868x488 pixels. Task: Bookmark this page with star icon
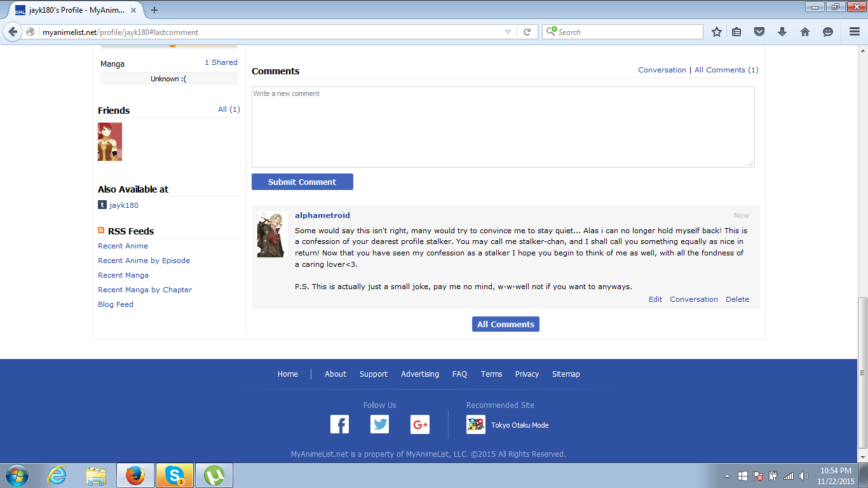717,32
